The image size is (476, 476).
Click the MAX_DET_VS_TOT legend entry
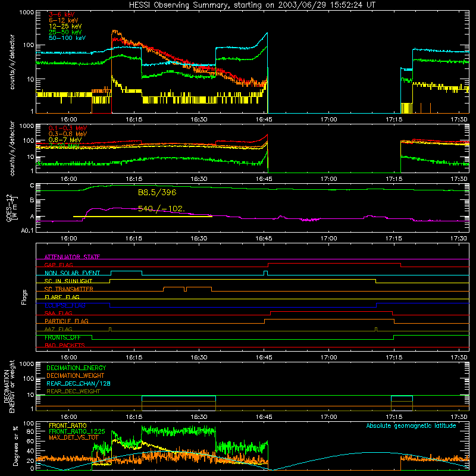(73, 437)
